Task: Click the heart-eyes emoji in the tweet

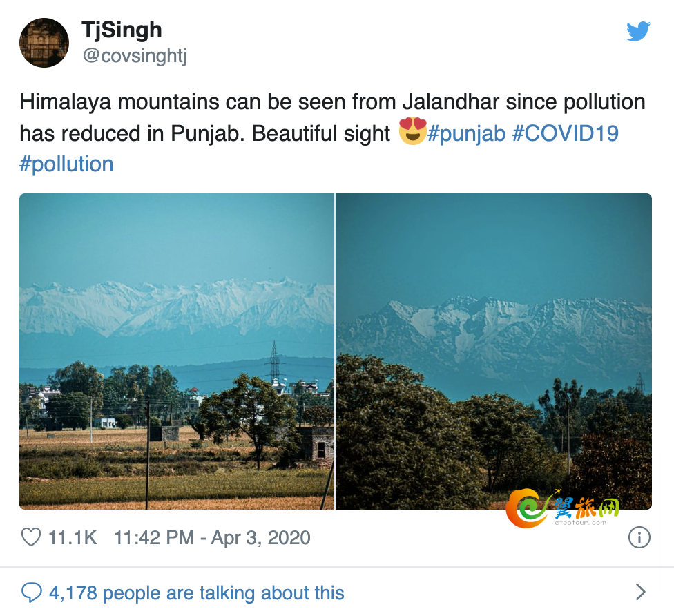Action: pos(412,131)
